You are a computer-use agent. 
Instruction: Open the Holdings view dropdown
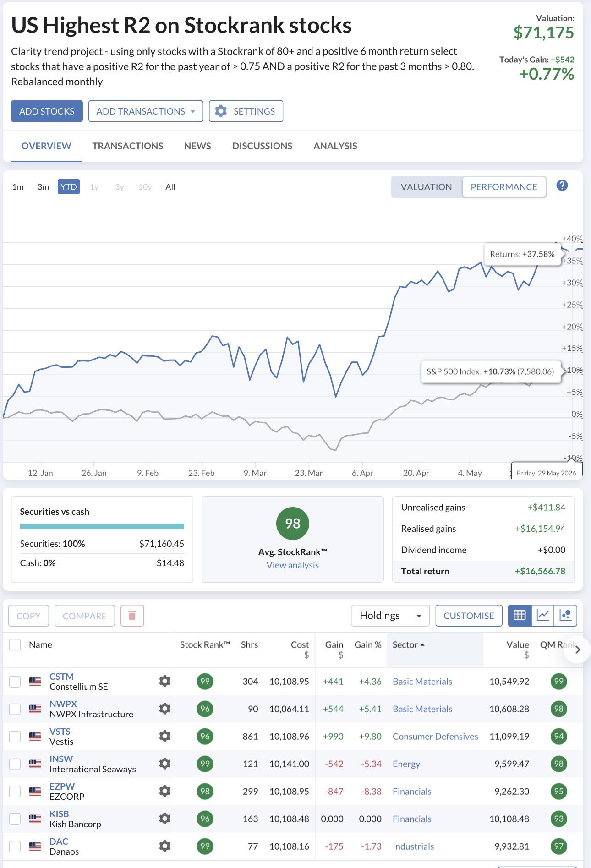[390, 616]
